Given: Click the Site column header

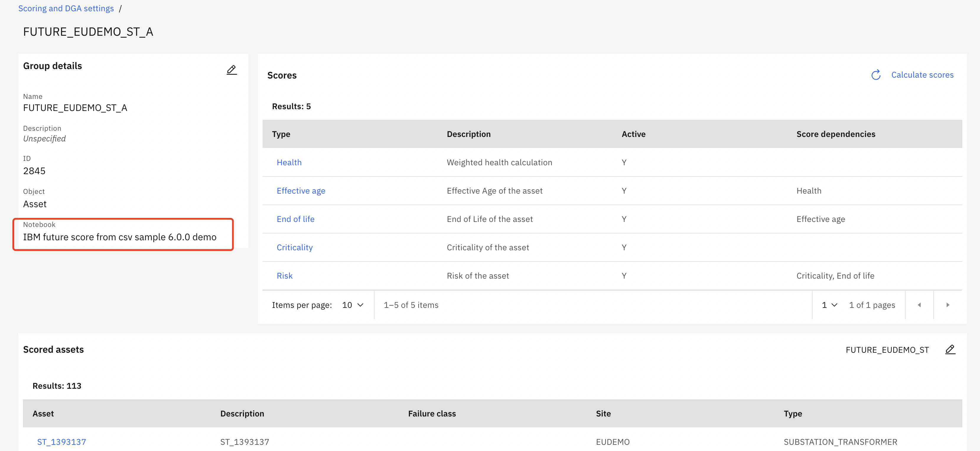Looking at the screenshot, I should click(x=603, y=414).
